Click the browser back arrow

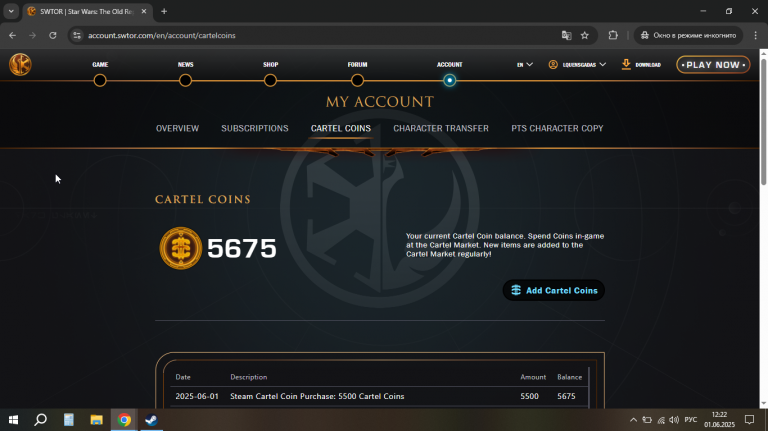13,35
